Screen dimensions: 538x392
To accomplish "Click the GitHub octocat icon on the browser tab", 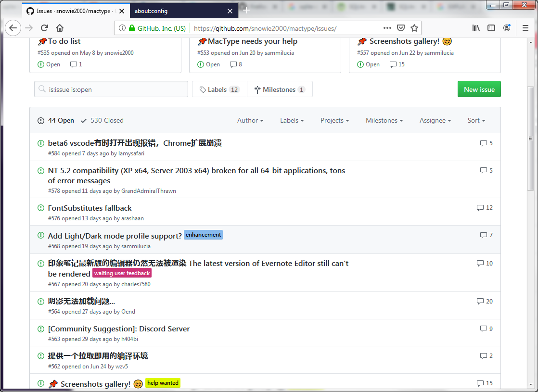I will (x=31, y=10).
